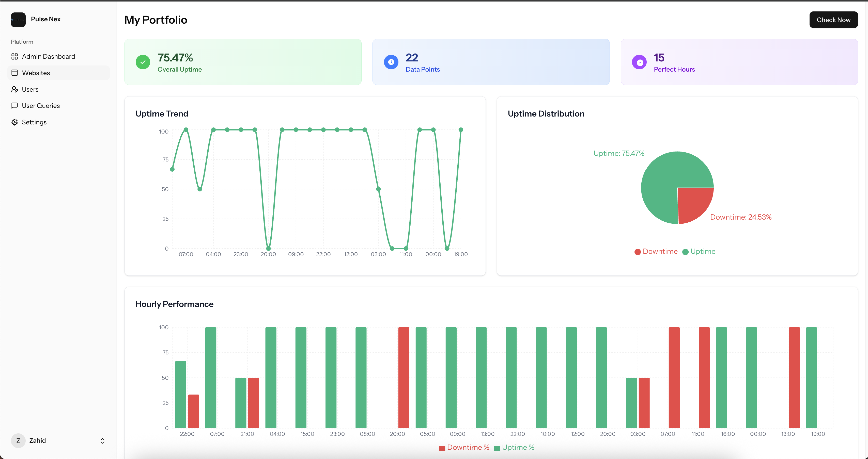868x459 pixels.
Task: Click the User Queries chat bubble icon
Action: (x=14, y=105)
